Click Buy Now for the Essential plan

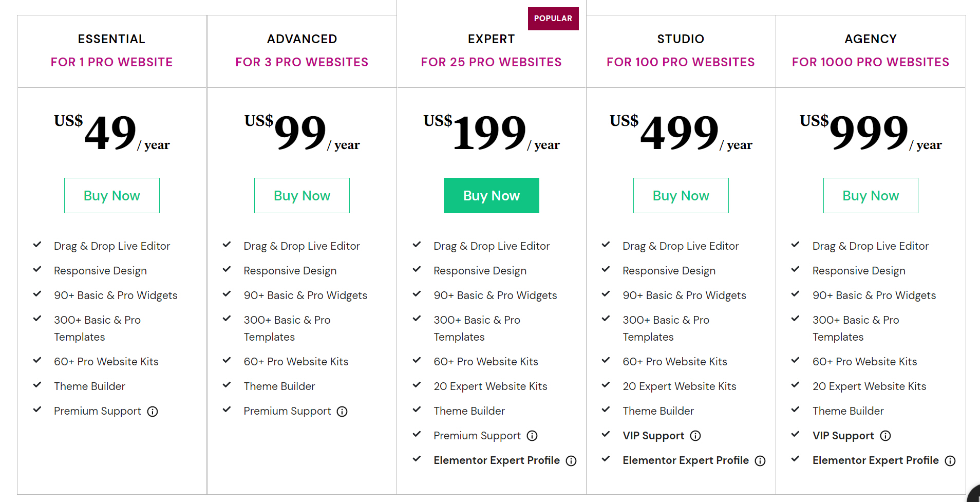pyautogui.click(x=111, y=195)
